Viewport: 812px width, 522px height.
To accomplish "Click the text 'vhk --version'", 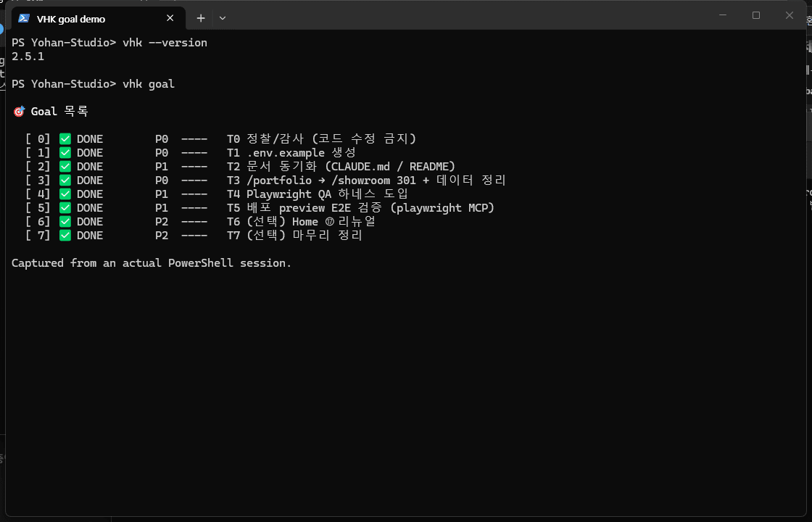I will point(165,43).
